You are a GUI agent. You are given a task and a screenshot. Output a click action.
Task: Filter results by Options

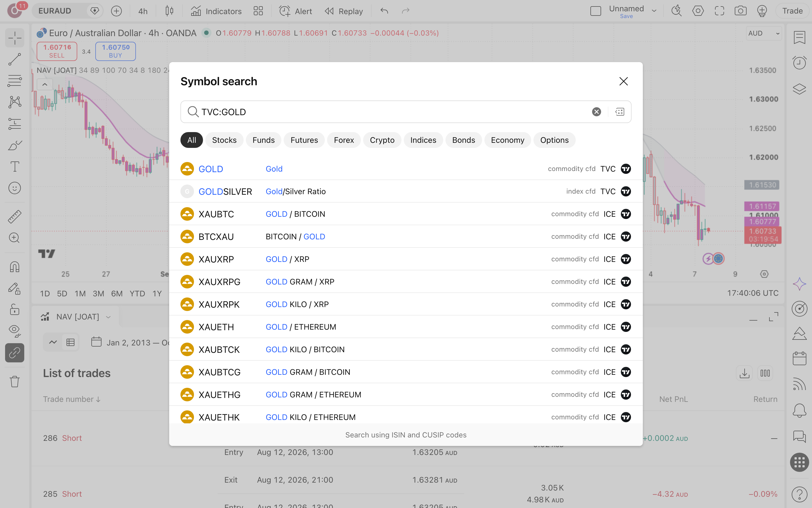554,140
